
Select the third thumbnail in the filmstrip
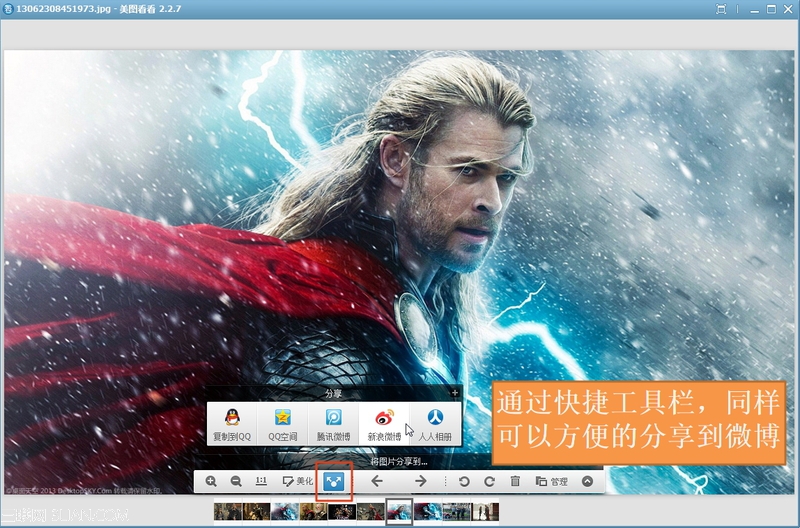(285, 511)
